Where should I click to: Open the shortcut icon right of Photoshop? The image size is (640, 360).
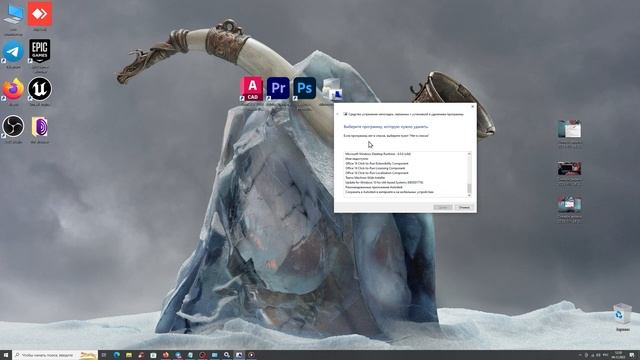click(331, 90)
